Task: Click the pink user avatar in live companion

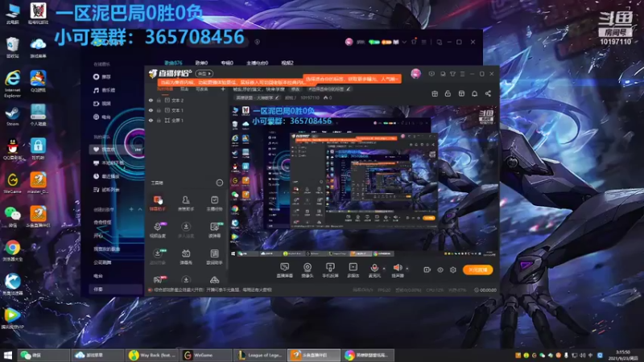Action: tap(415, 74)
